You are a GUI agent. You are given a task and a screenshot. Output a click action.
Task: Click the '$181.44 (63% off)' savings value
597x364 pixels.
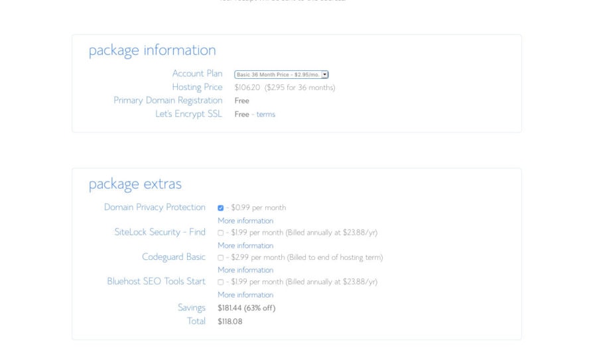point(246,308)
